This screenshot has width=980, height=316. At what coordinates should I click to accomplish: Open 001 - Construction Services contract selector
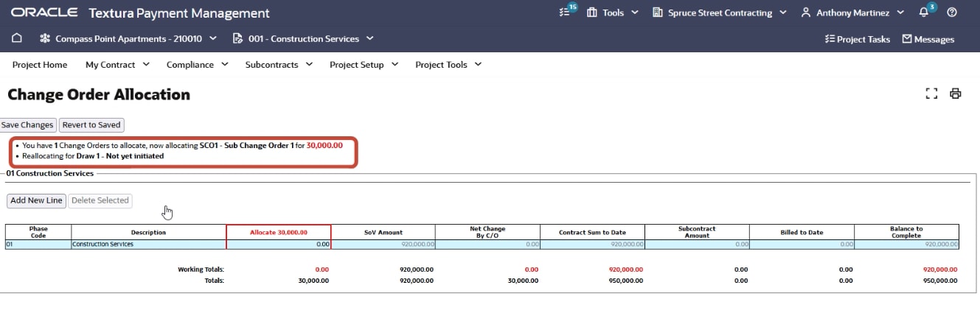pos(303,38)
